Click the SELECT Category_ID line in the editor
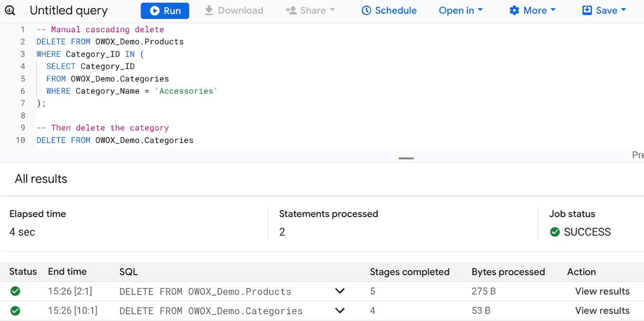The width and height of the screenshot is (644, 321). (x=91, y=67)
